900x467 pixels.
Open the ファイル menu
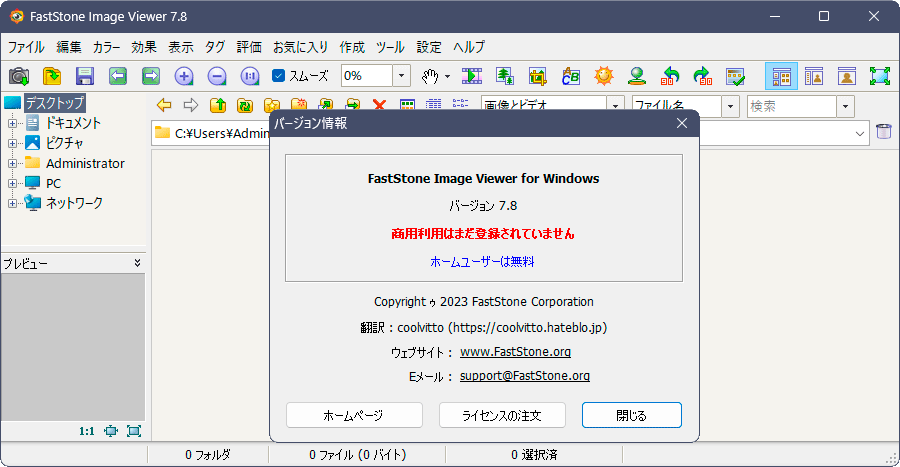26,47
